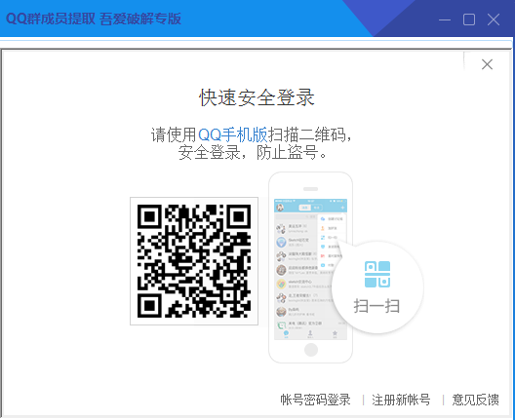Click the chat list inside phone illustration
515x420 pixels.
click(303, 274)
